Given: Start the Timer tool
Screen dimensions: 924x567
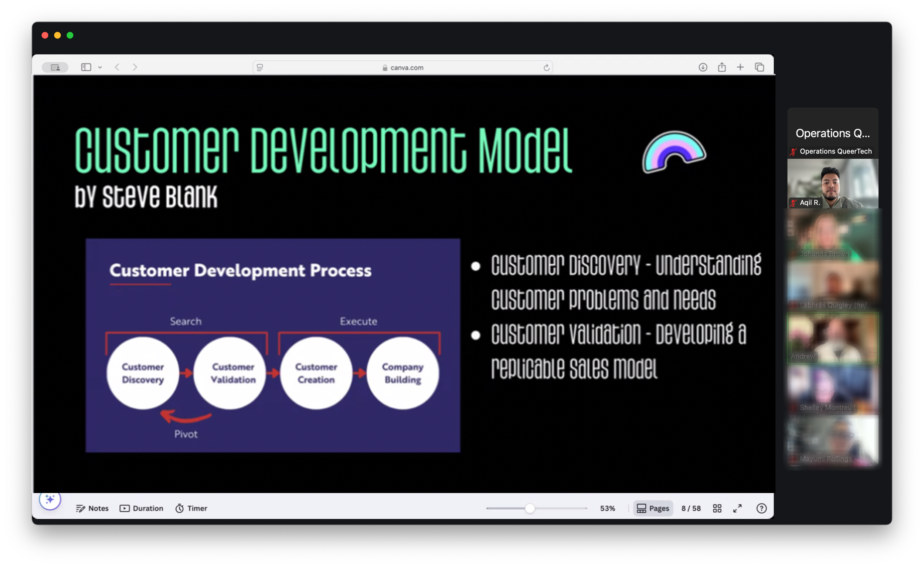Looking at the screenshot, I should (191, 508).
